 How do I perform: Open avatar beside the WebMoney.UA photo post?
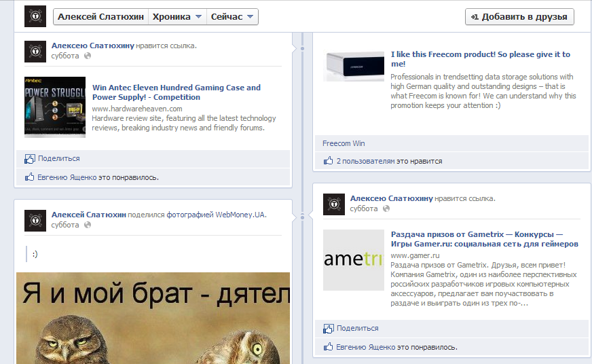tap(35, 221)
